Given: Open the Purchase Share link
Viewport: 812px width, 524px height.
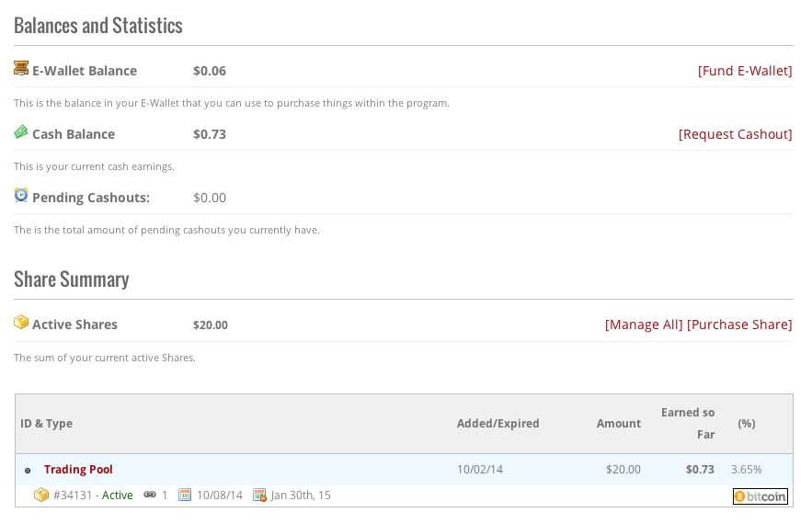Looking at the screenshot, I should [x=739, y=325].
